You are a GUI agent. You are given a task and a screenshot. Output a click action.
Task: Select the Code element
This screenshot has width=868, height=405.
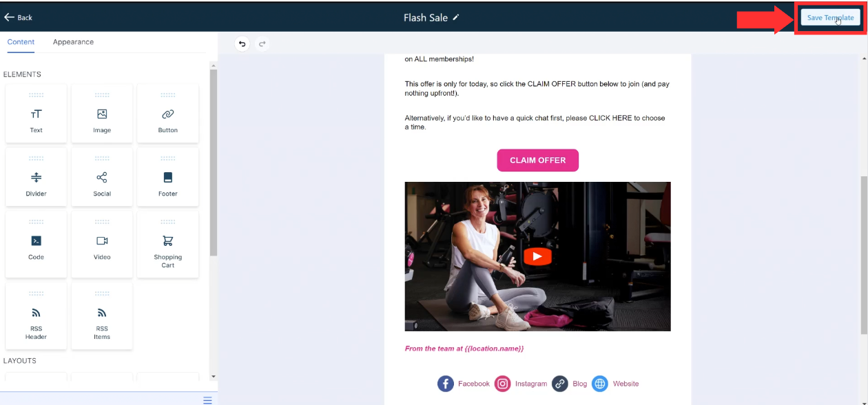36,245
